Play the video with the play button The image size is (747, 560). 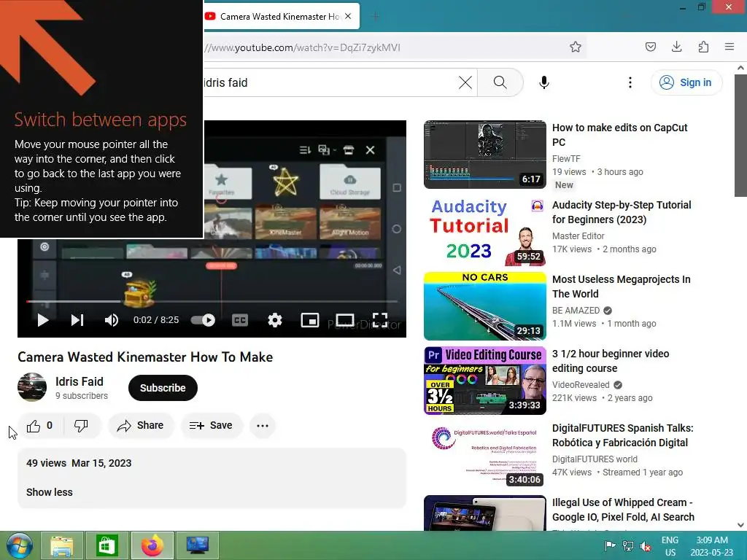pos(43,320)
